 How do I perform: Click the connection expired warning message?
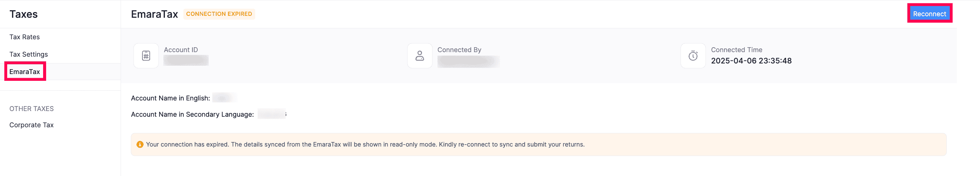[x=365, y=144]
